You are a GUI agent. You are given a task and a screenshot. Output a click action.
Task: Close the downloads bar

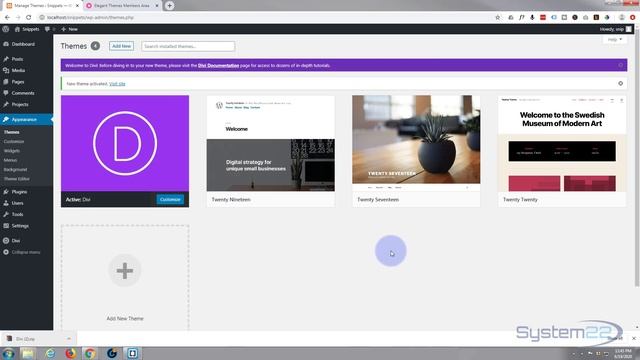(x=633, y=338)
